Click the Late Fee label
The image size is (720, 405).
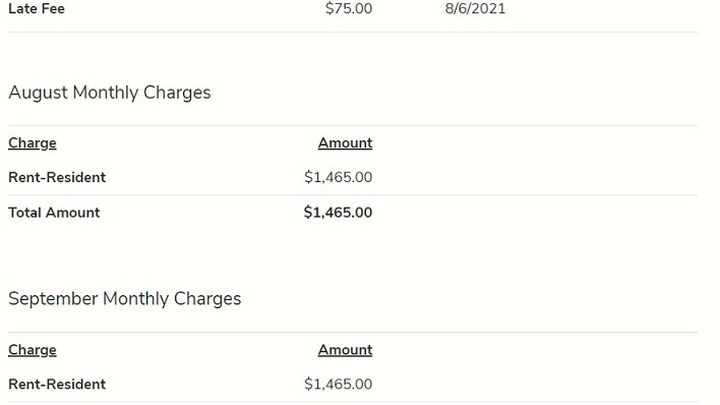tap(36, 8)
